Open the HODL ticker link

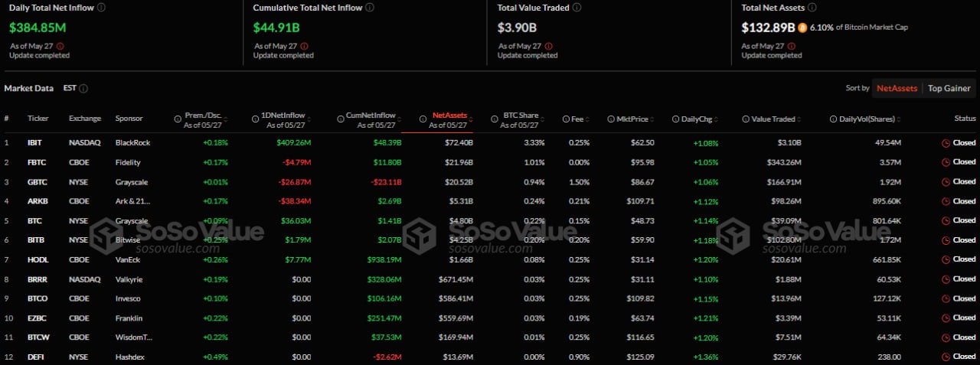38,259
